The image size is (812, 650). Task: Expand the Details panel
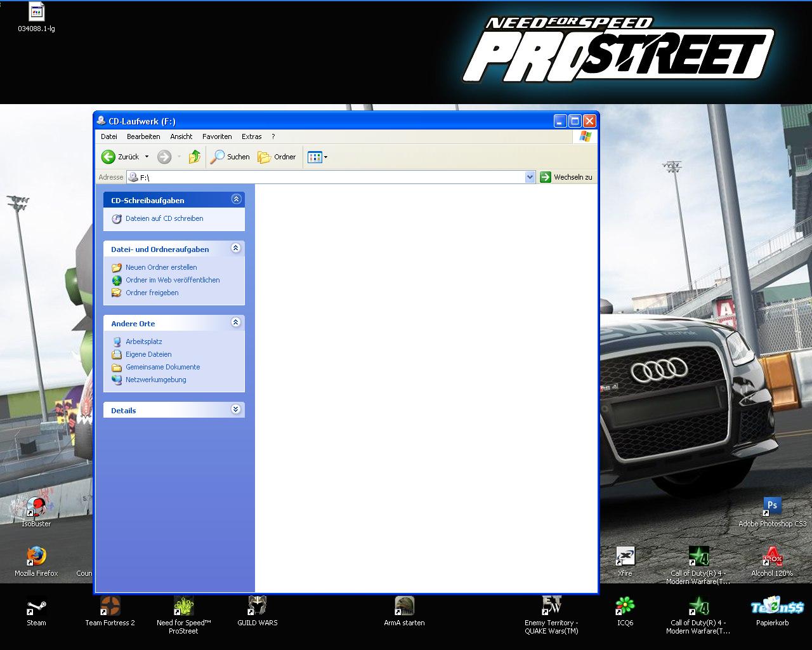pyautogui.click(x=236, y=409)
